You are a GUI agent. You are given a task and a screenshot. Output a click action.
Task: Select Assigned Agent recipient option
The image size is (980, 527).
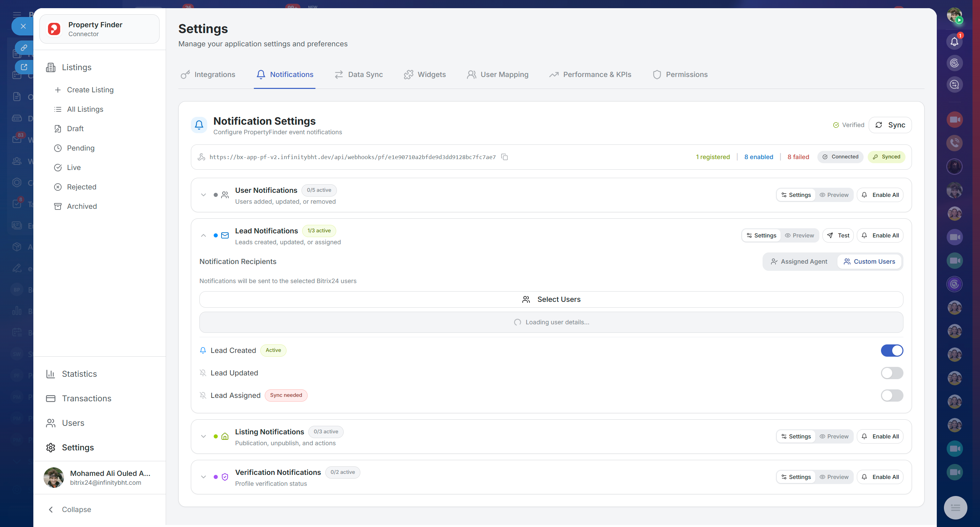coord(799,262)
